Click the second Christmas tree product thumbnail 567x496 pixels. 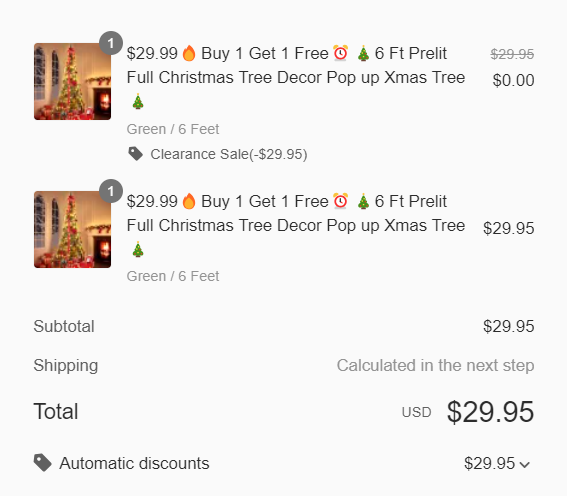coord(72,229)
